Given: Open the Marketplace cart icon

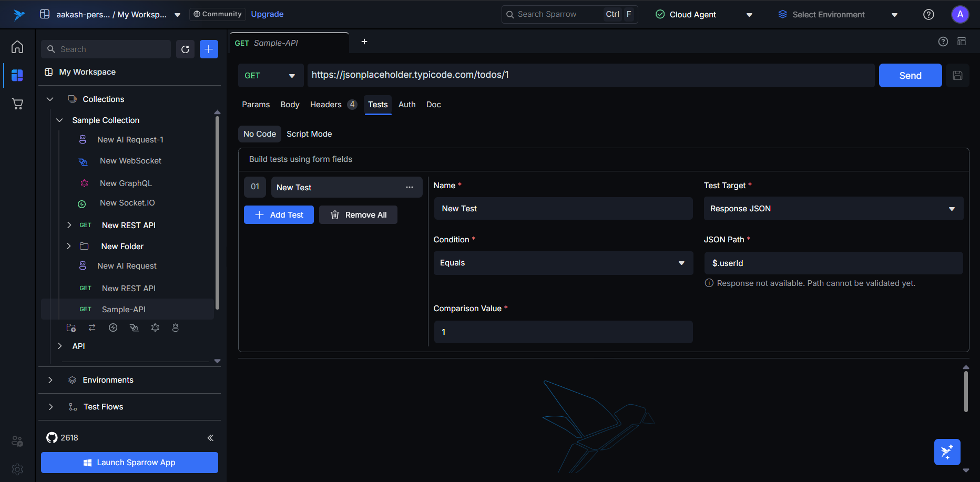Looking at the screenshot, I should 17,104.
